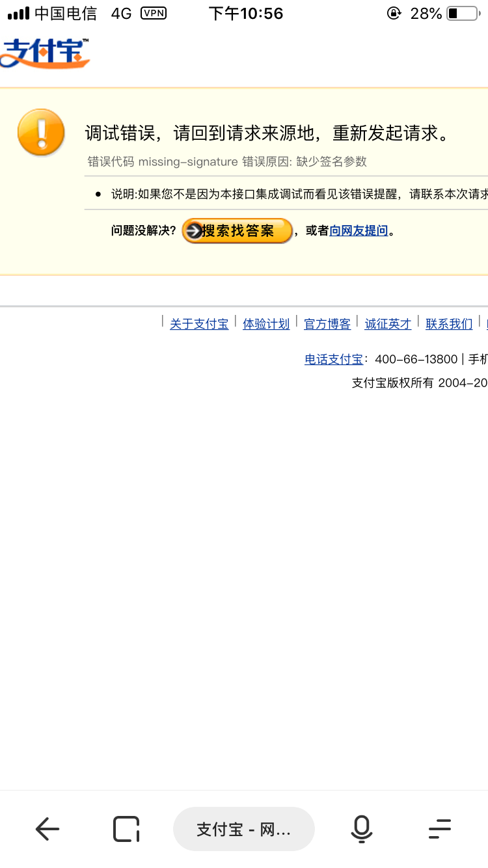Activate the microphone voice search icon
This screenshot has height=868, width=488.
pyautogui.click(x=361, y=829)
